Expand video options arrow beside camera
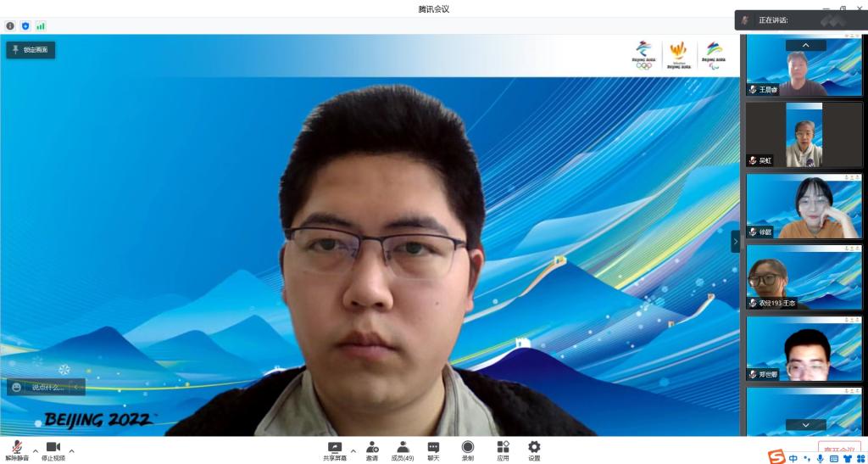The height and width of the screenshot is (464, 868). pyautogui.click(x=71, y=450)
